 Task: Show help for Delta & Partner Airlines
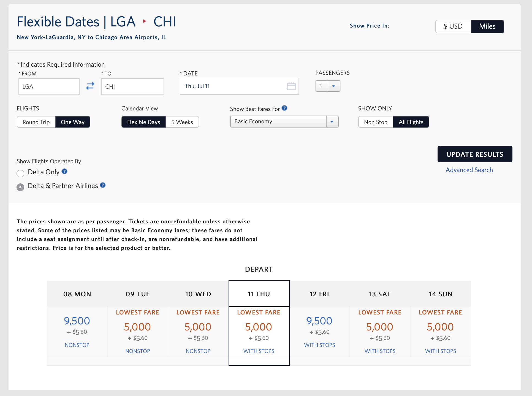coord(103,185)
